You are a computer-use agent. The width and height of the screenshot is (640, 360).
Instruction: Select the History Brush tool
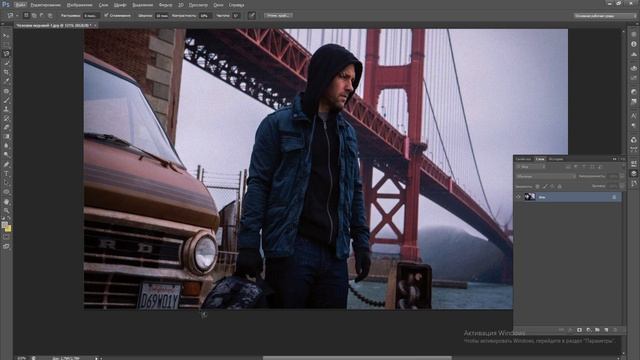pyautogui.click(x=6, y=118)
